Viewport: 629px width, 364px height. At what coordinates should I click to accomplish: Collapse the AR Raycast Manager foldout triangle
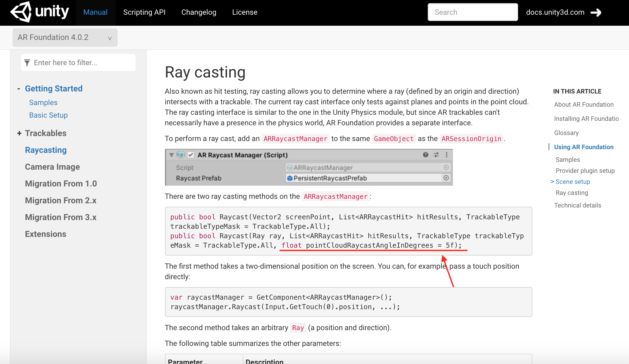171,155
